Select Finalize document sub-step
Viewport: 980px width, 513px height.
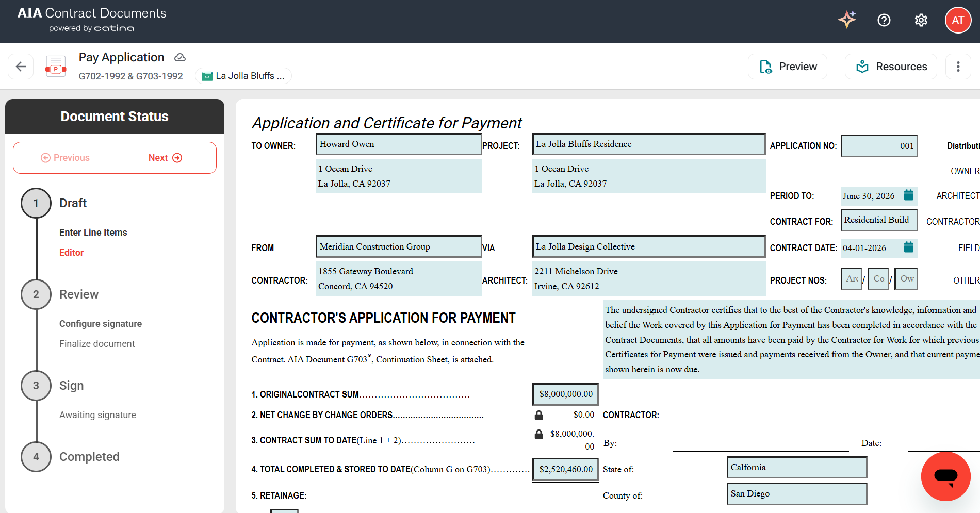(97, 344)
